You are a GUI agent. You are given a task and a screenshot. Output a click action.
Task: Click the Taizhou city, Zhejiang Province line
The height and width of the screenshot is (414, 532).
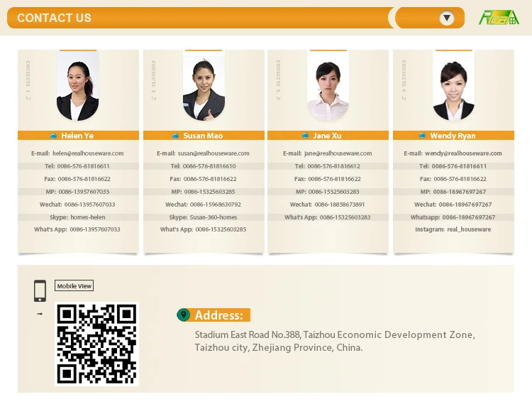(x=279, y=348)
